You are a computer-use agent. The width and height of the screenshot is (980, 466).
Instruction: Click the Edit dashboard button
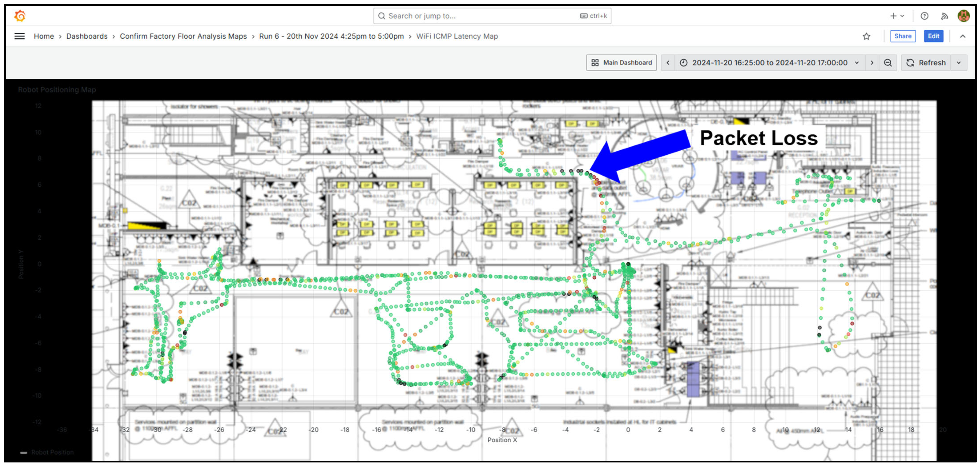(x=933, y=36)
